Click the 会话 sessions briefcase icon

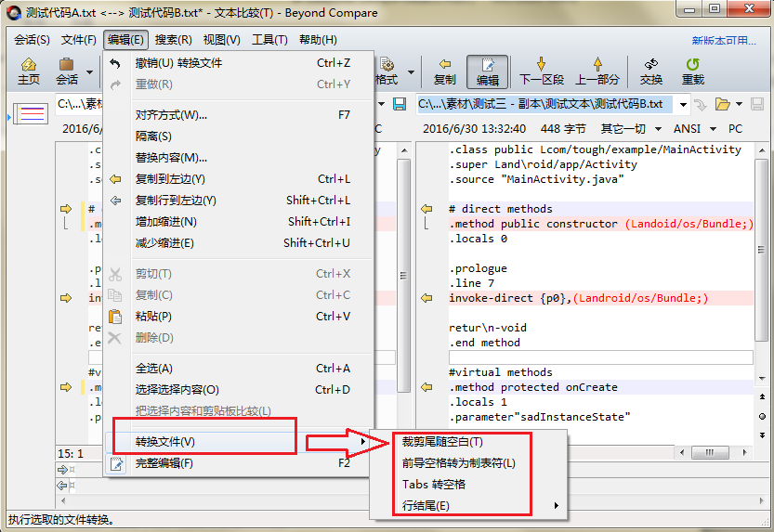tap(66, 71)
